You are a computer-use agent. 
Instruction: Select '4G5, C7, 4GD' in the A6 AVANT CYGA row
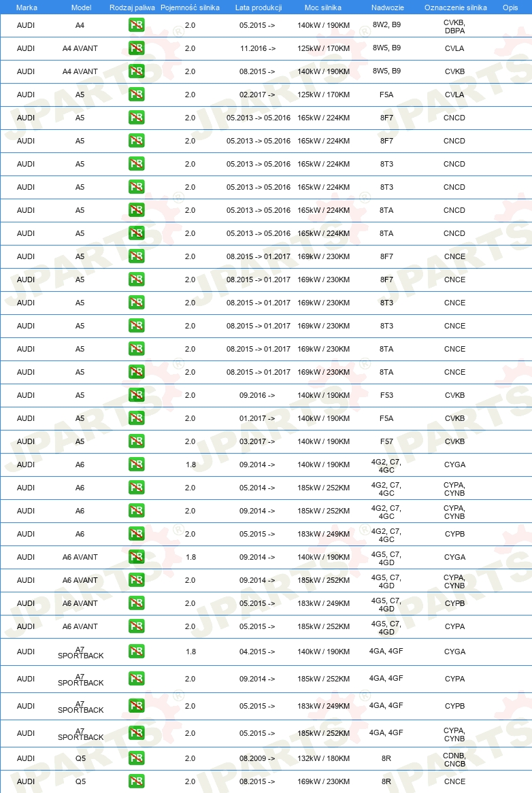point(386,558)
